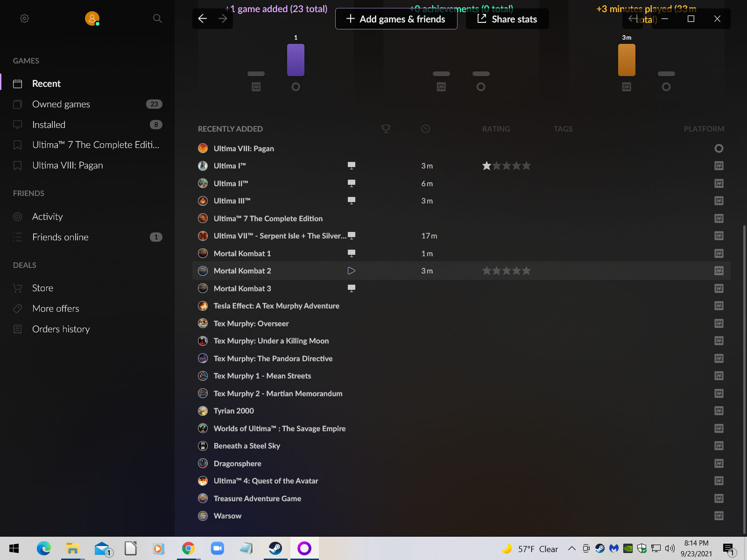Click the purple games-added chart bar
Viewport: 747px width, 560px height.
tap(296, 60)
